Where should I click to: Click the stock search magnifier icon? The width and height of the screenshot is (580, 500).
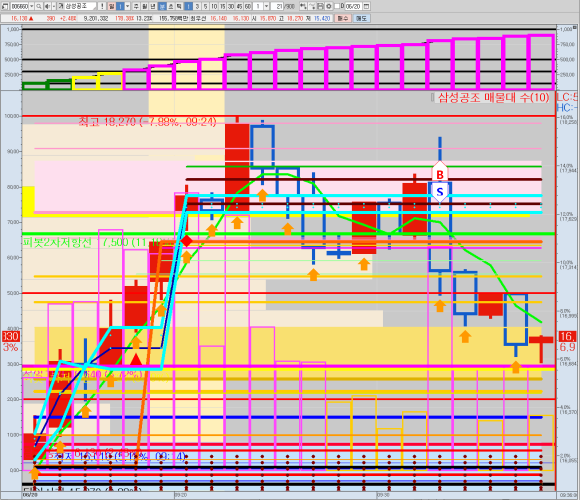click(39, 6)
